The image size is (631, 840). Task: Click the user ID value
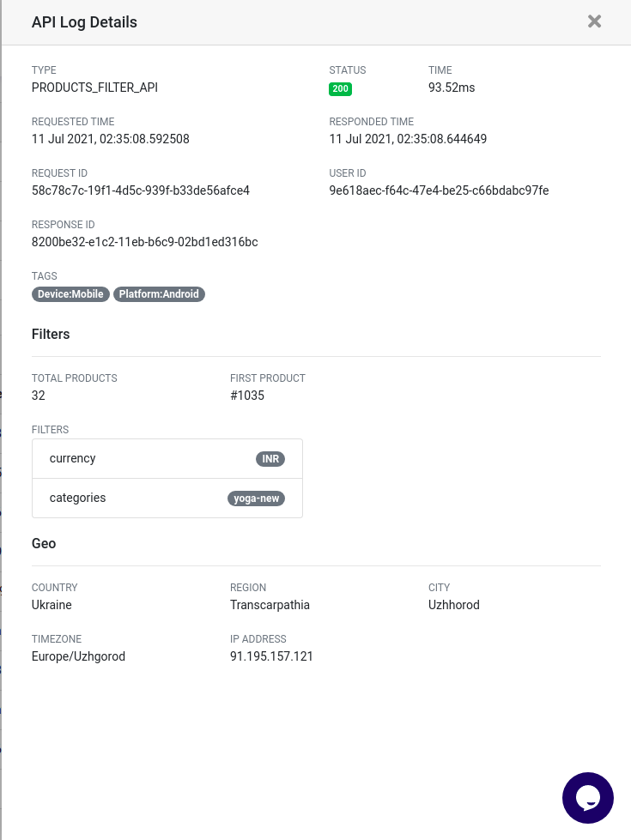tap(439, 190)
